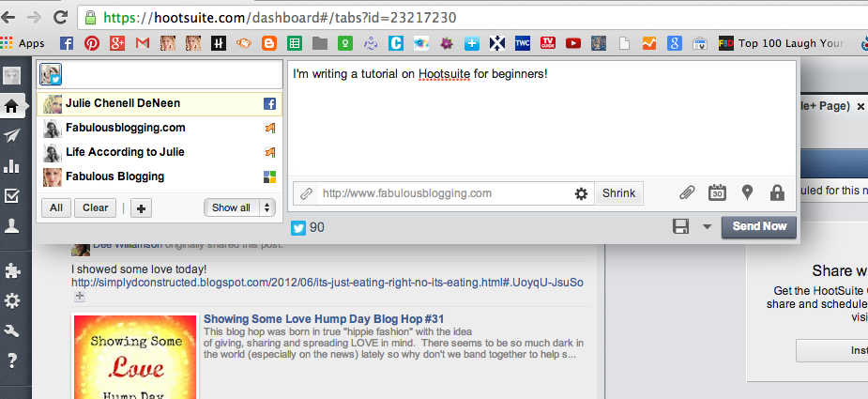Select Life According to Julie profile

coord(160,152)
